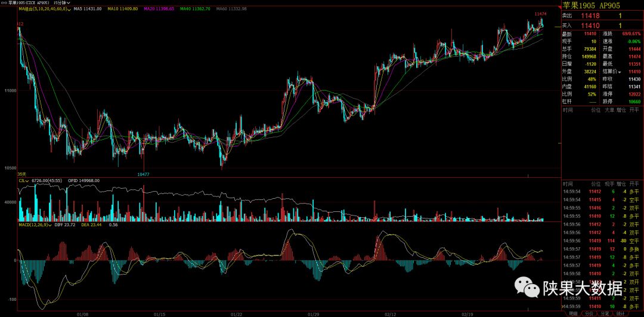This screenshot has height=317, width=644.
Task: Select the MA5 11431.00 label
Action: (x=88, y=8)
